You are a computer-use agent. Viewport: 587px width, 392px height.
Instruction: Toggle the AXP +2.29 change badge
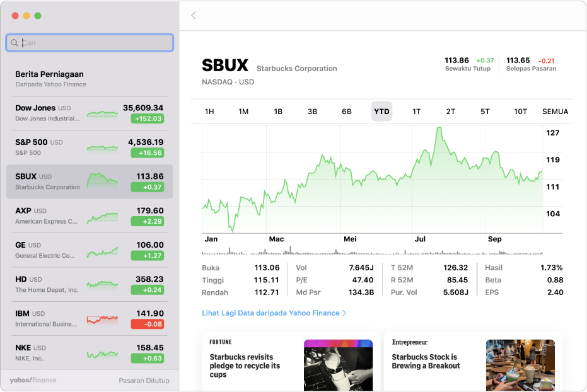coord(147,221)
